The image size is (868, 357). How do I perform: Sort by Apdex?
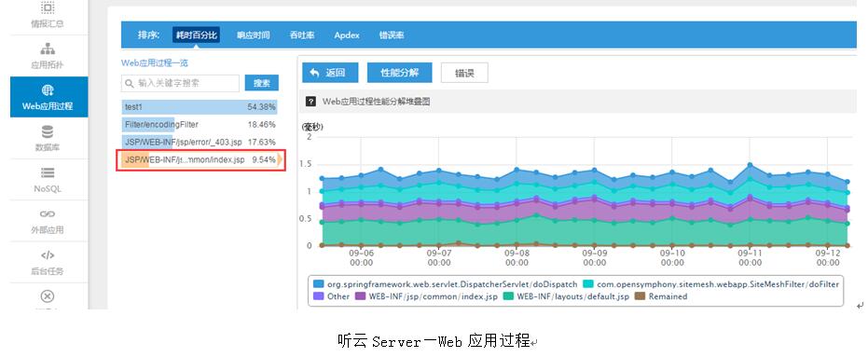point(347,34)
